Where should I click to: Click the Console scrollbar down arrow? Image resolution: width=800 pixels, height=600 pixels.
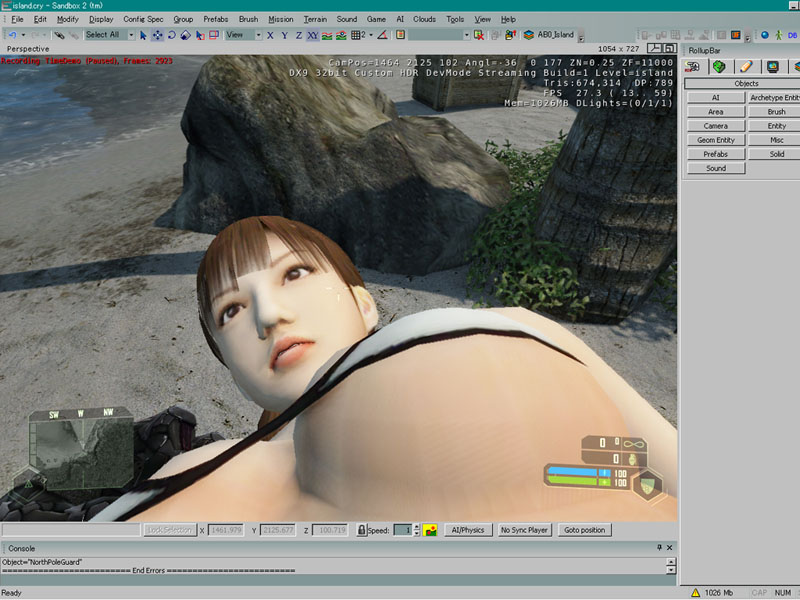tap(671, 570)
